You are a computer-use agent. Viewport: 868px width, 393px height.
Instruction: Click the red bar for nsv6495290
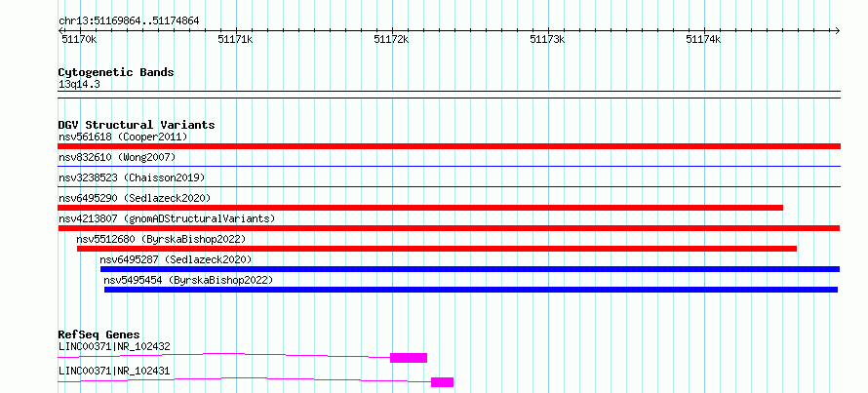click(x=420, y=208)
